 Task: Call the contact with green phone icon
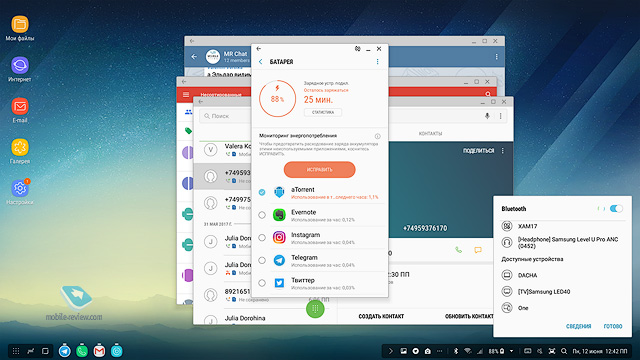459,250
